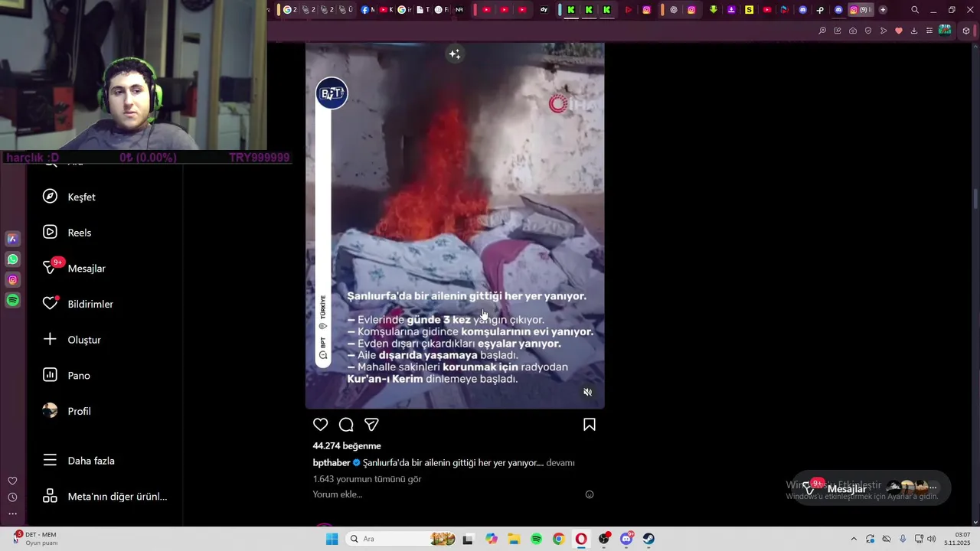Viewport: 980px width, 551px height.
Task: Open bookmarks heart in the Opera sidebar
Action: point(12,481)
